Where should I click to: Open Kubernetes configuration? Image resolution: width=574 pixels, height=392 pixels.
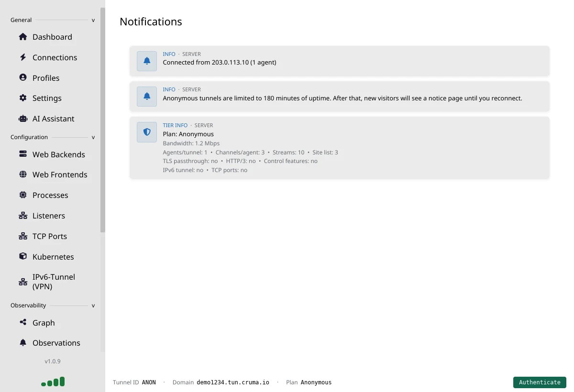[x=52, y=257]
